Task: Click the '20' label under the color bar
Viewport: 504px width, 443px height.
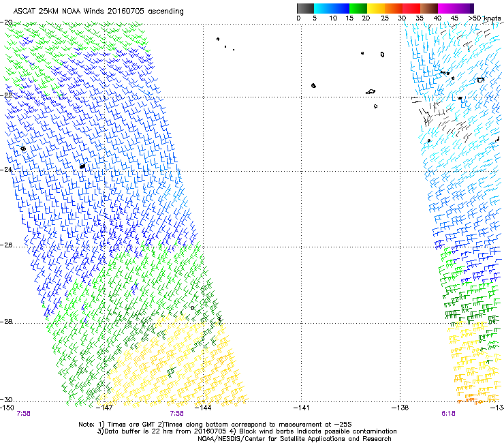Action: coord(366,18)
